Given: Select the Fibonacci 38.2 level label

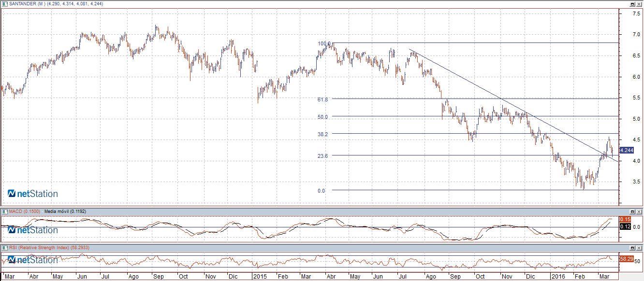Looking at the screenshot, I should point(323,134).
